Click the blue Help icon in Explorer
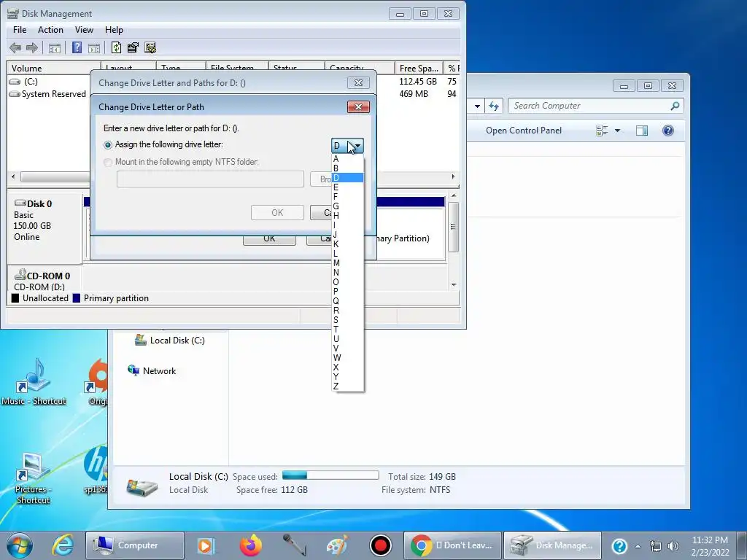Screen dimensions: 747x560 tap(668, 131)
